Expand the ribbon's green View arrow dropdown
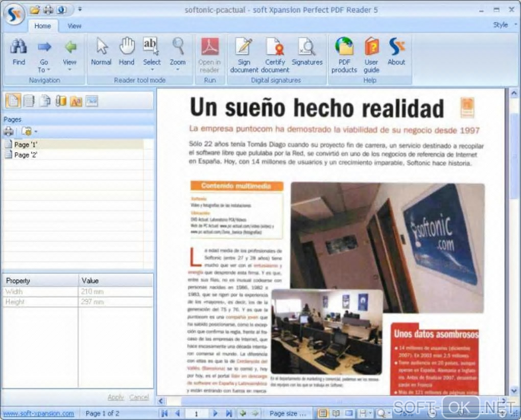 pyautogui.click(x=70, y=70)
